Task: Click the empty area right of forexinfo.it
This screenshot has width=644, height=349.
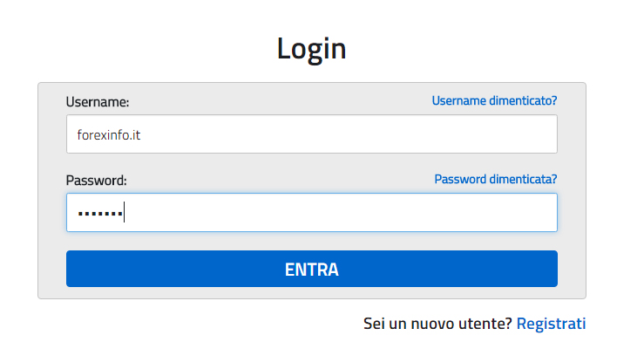Action: (366, 134)
